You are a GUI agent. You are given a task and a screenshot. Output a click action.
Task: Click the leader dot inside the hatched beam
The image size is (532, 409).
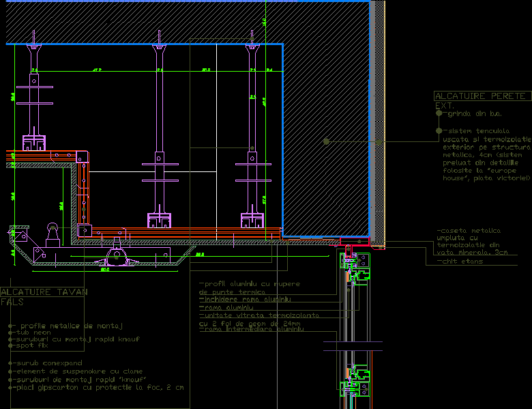[x=326, y=141]
